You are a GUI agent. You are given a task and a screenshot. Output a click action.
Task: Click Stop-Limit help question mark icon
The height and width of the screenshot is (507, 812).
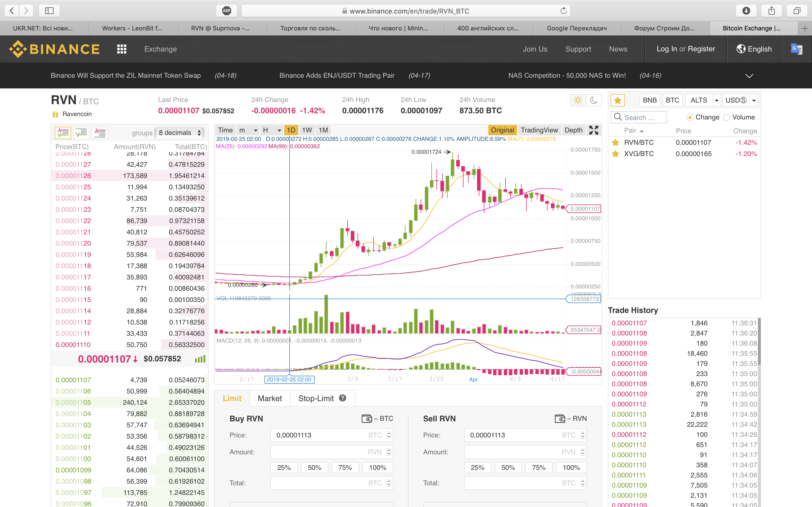[x=343, y=398]
